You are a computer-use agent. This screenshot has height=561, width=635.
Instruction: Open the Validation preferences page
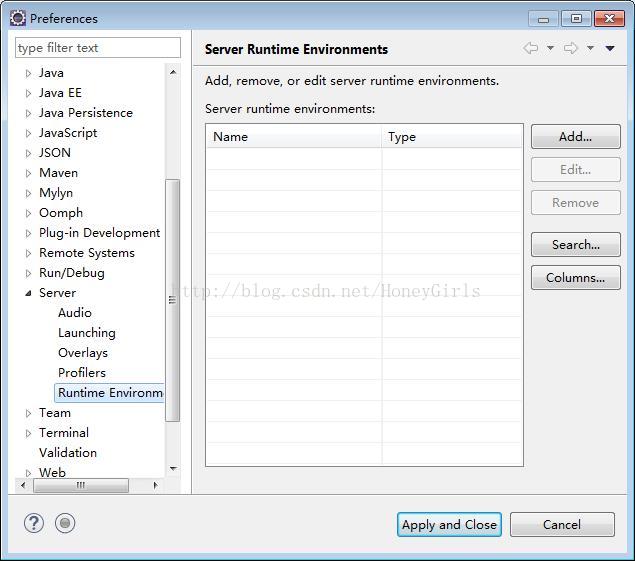click(68, 452)
